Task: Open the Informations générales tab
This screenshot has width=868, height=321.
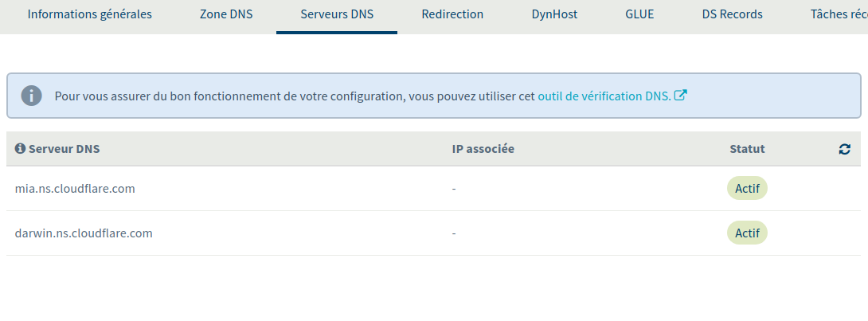Action: (x=89, y=14)
